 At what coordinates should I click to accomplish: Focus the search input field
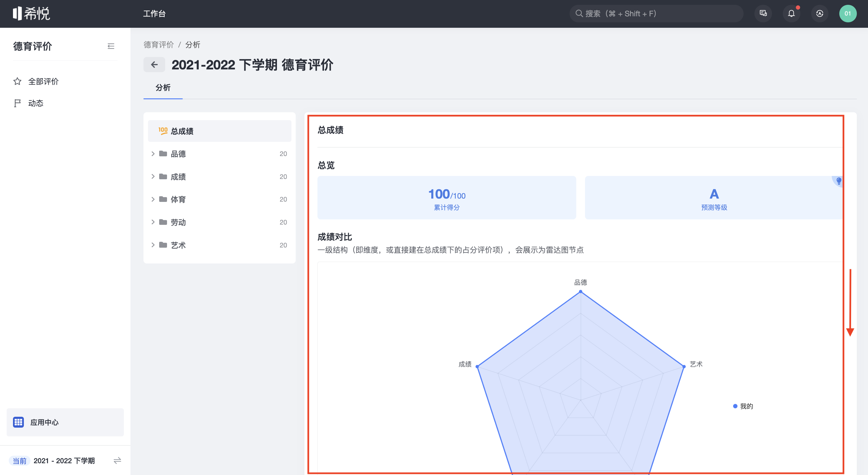tap(656, 14)
